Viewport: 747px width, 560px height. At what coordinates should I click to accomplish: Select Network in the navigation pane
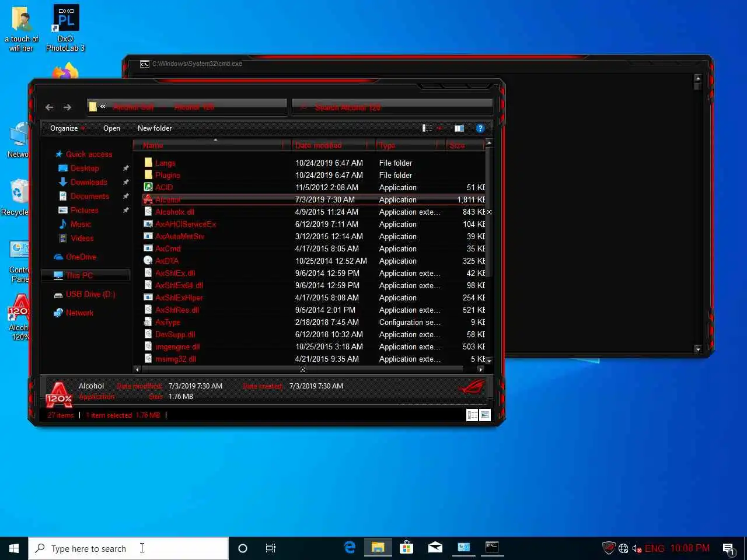point(79,313)
